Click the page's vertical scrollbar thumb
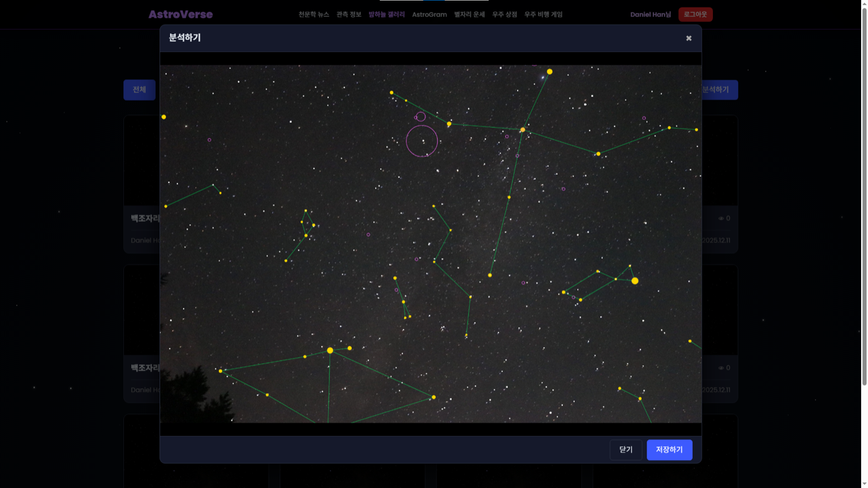The image size is (868, 488). tap(864, 195)
